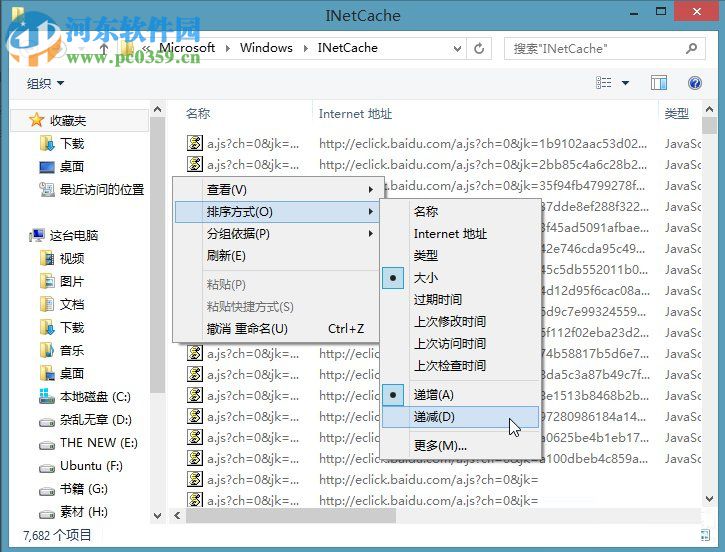
Task: Open the 素材 (H:) drive icon
Action: point(47,513)
